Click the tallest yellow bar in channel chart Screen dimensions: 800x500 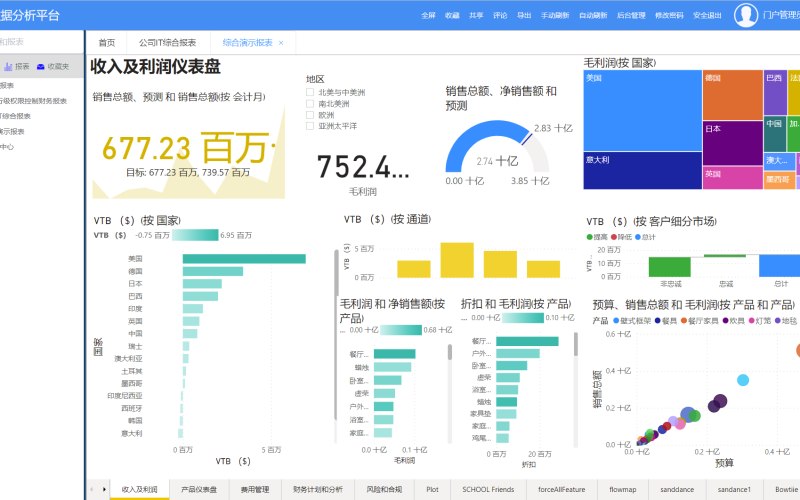(457, 260)
